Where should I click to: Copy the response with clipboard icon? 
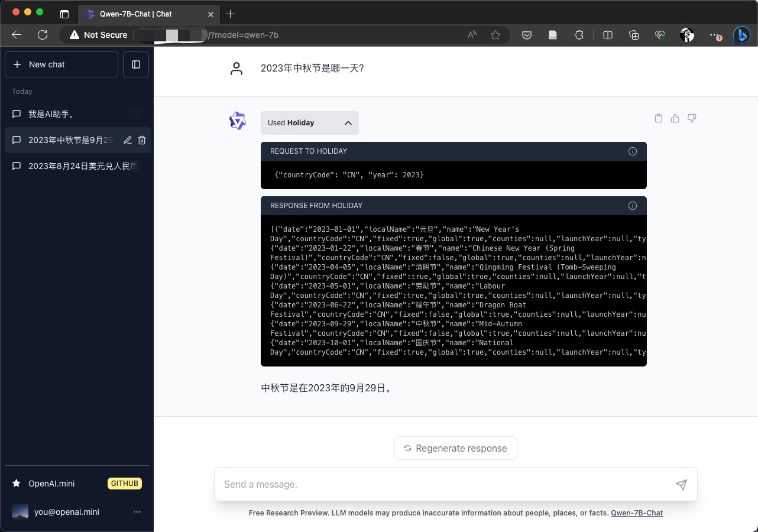[x=659, y=118]
